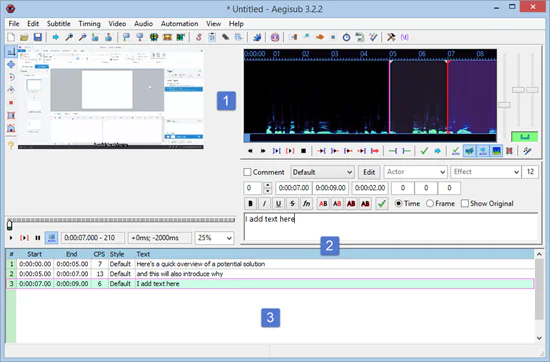Play audio selection with blue bracket icon
The image size is (550, 362).
[277, 151]
